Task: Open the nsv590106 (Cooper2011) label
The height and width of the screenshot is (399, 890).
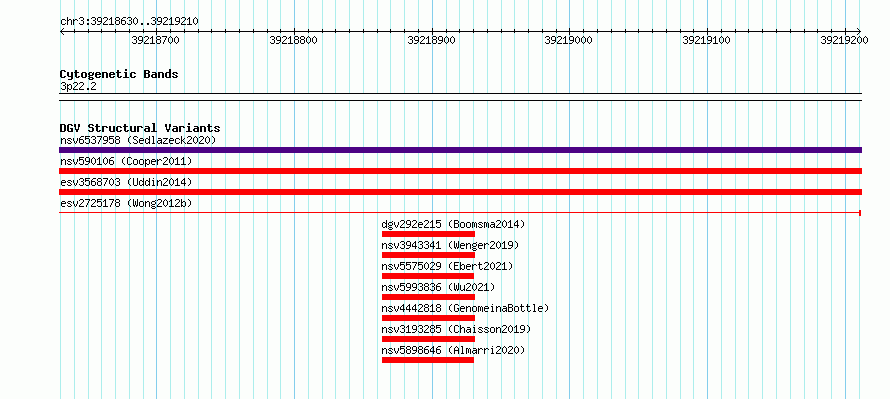Action: click(x=126, y=162)
